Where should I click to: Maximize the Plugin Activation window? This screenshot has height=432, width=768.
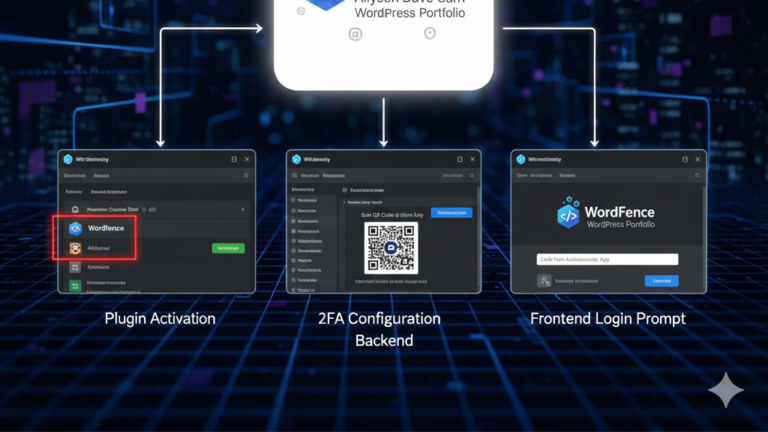234,159
